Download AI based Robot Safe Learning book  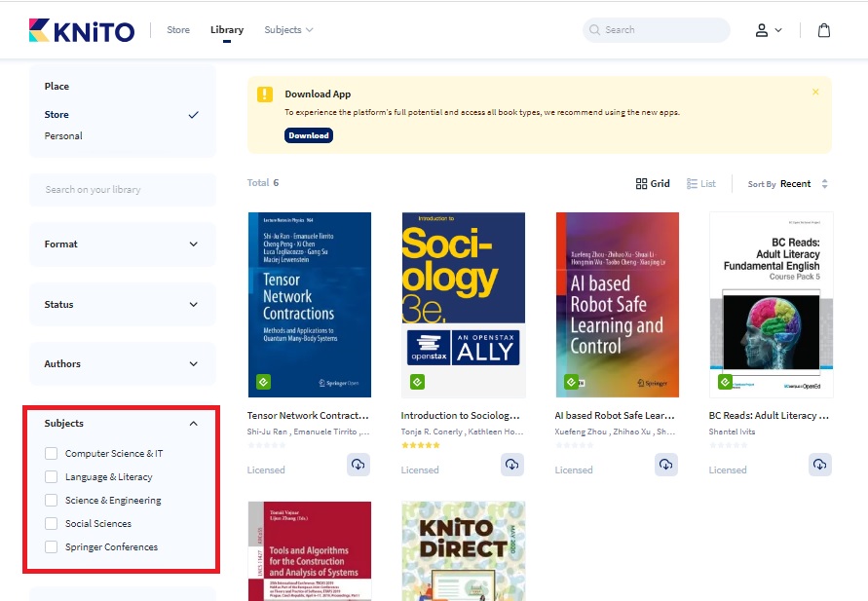pos(666,465)
